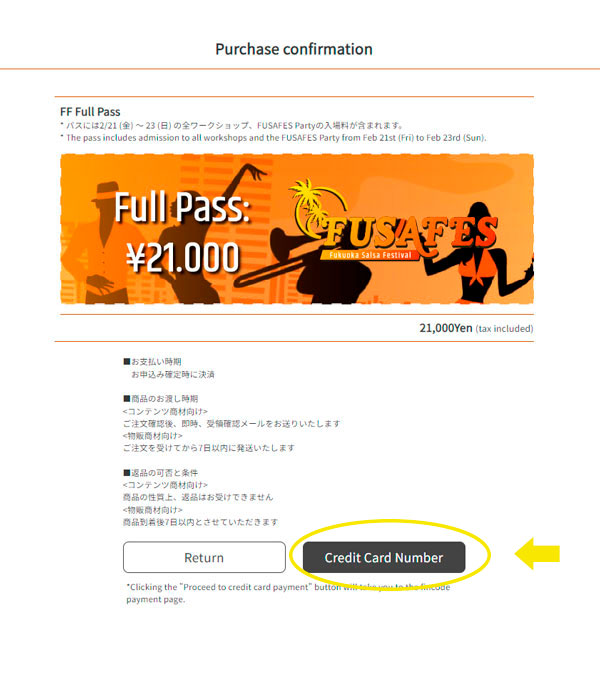
Task: Click the 返品の可否と条件 section heading
Action: pos(161,473)
